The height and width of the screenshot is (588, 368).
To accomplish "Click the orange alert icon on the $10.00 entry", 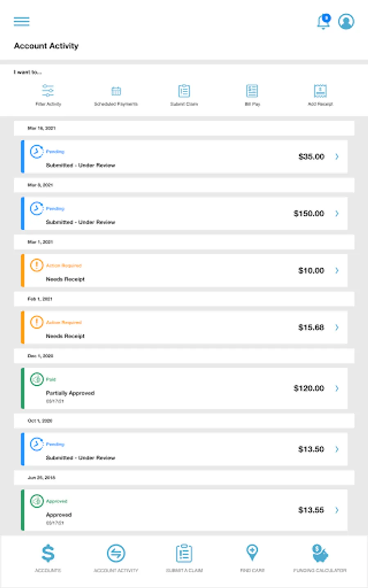I will point(36,265).
